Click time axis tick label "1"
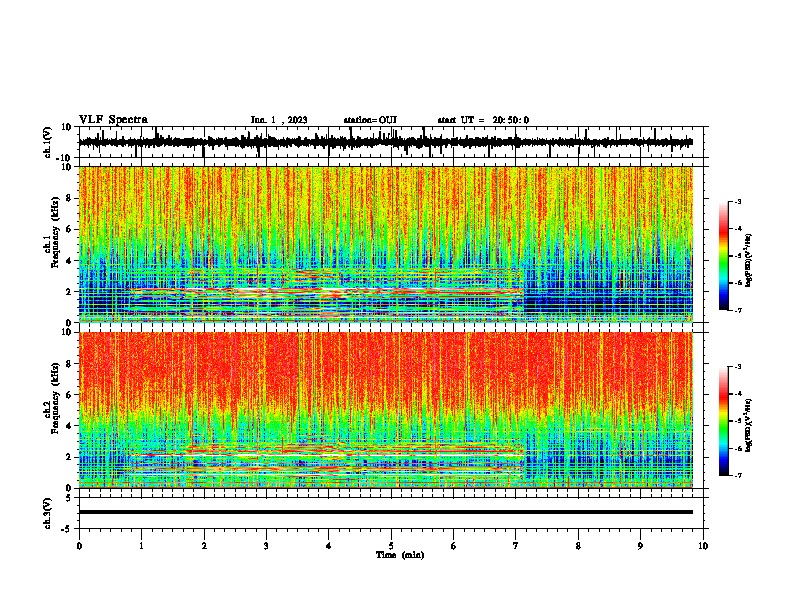Viewport: 792px width, 612px height. click(141, 546)
